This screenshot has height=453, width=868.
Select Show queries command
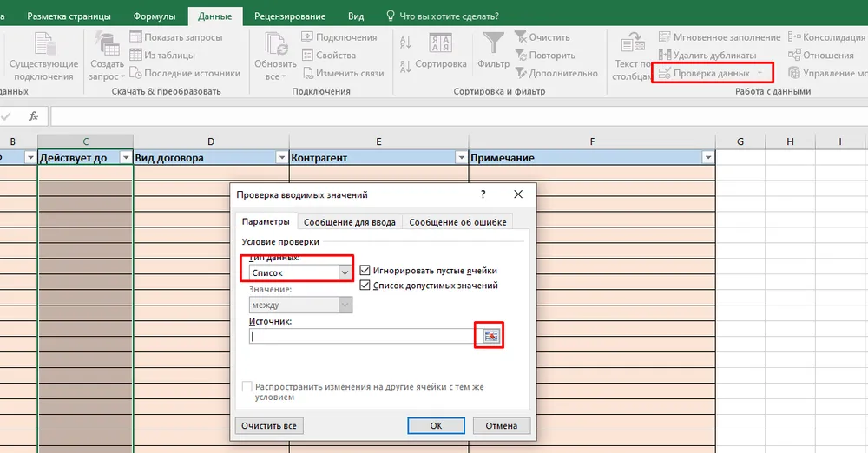click(x=176, y=37)
